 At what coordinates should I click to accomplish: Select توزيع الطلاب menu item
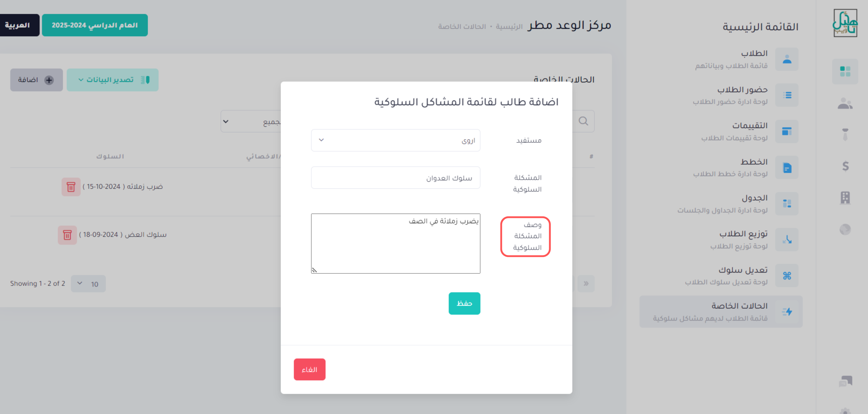738,240
